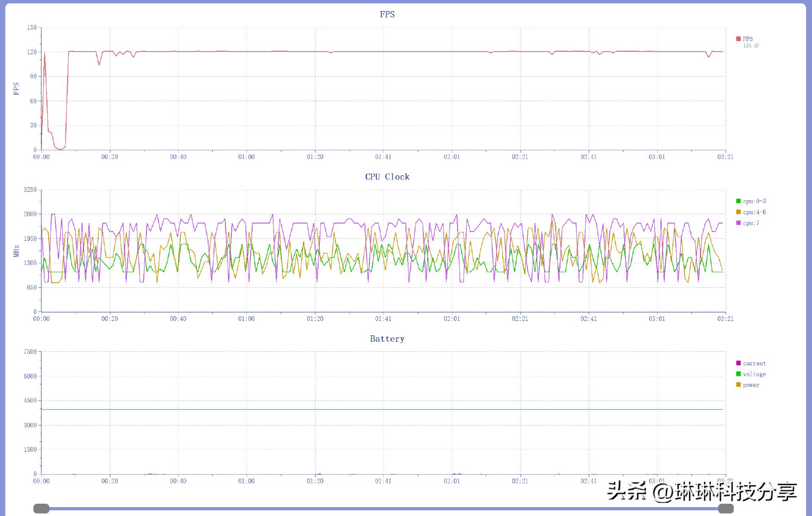Toggle the red FPS legend swatch
Screen dimensions: 812x516
[738, 39]
